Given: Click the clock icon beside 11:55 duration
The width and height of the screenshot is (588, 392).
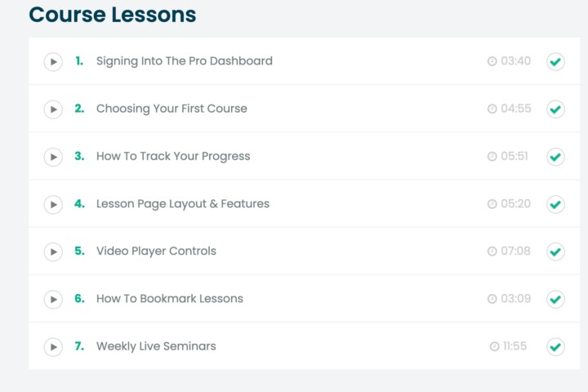Looking at the screenshot, I should [495, 346].
